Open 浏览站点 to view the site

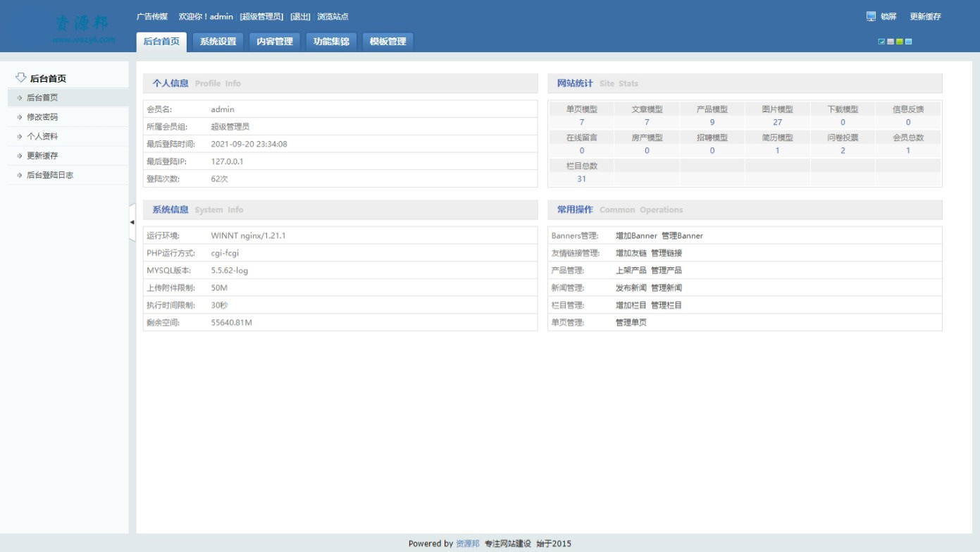click(335, 16)
